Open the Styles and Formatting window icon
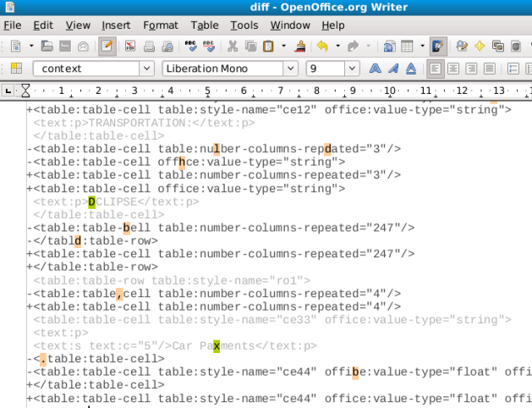This screenshot has height=408, width=532. (x=15, y=69)
